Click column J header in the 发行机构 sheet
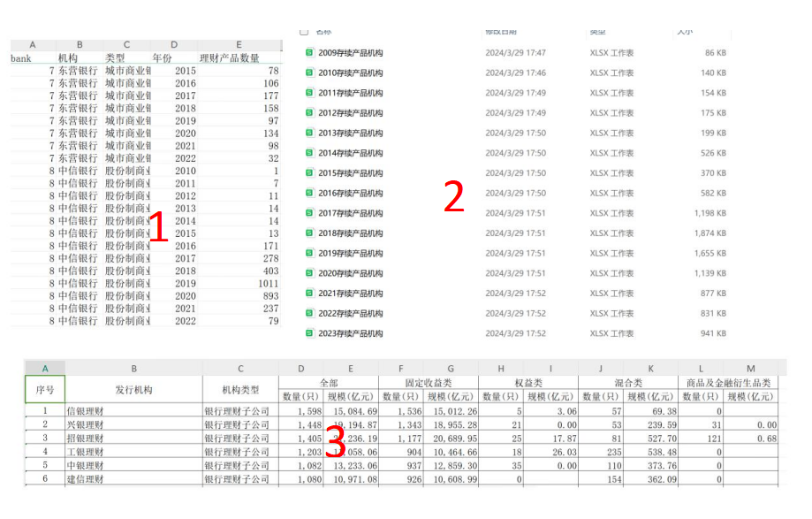 [x=601, y=369]
